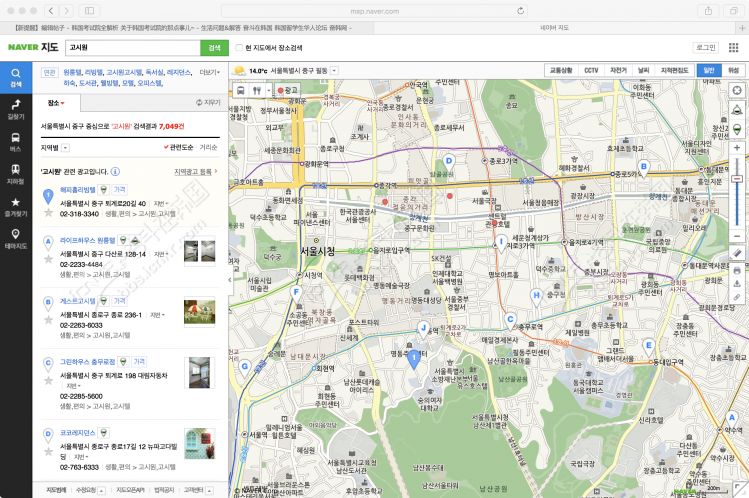Click in the 고시원 search field
749x498 pixels.
click(132, 48)
